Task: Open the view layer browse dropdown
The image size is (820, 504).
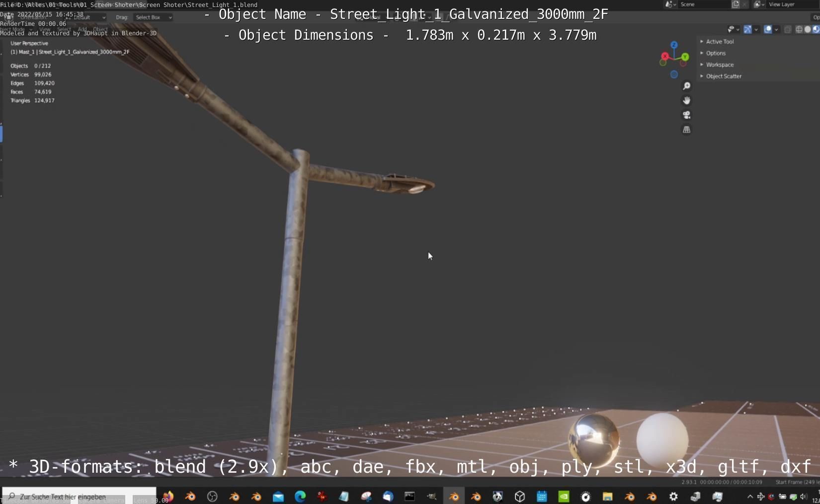Action: 759,4
